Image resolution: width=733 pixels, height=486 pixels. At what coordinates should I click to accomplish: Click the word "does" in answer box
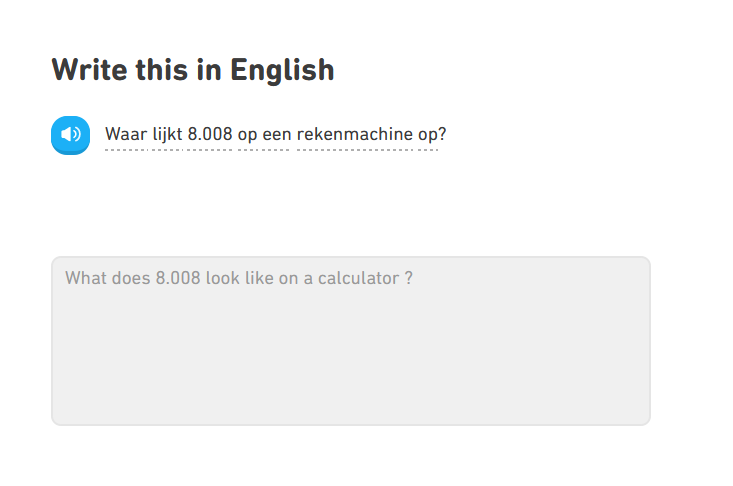coord(131,278)
